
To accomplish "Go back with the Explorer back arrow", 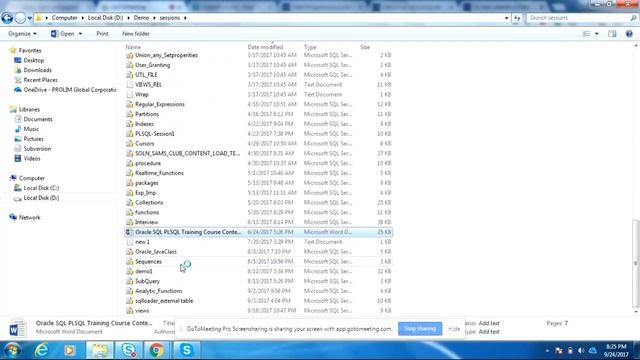I will 7,18.
